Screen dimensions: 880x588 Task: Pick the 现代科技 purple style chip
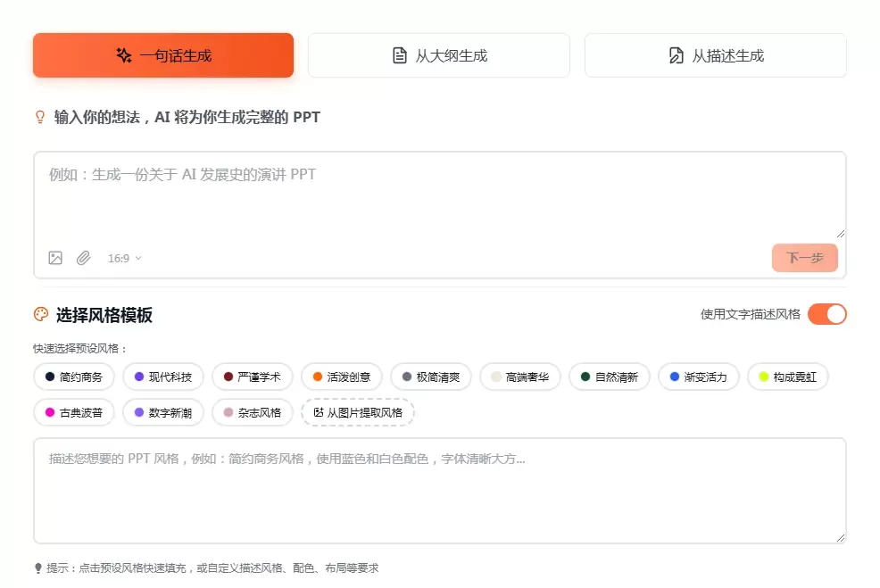(163, 377)
